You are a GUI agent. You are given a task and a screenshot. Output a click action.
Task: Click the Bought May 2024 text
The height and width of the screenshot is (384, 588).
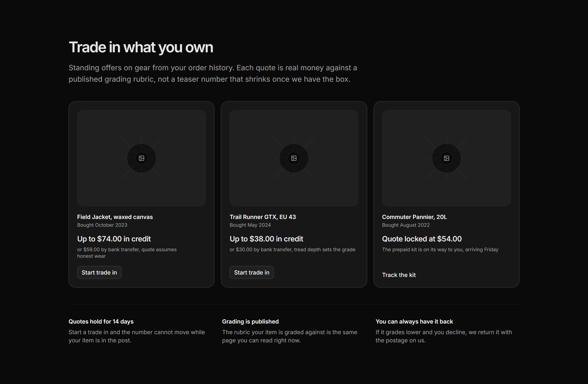(250, 225)
